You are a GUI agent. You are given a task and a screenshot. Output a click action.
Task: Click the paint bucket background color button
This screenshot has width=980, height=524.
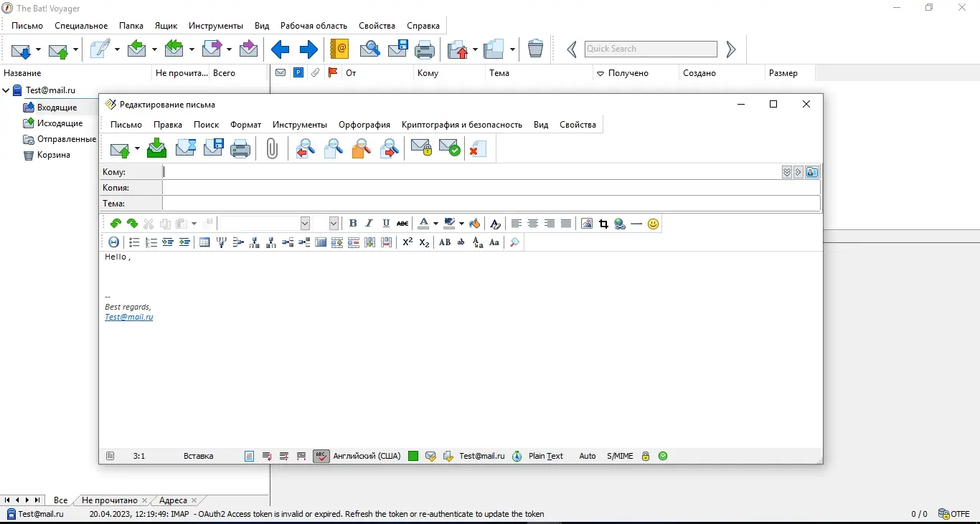(x=474, y=224)
